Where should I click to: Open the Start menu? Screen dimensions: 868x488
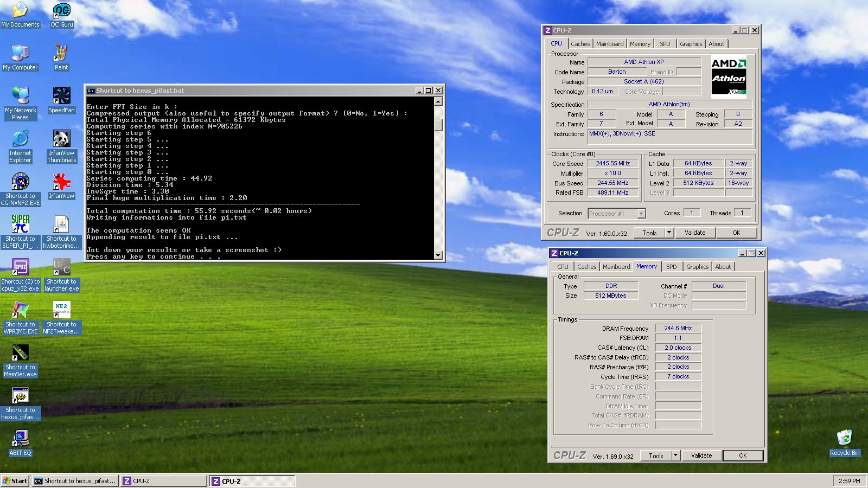pyautogui.click(x=15, y=481)
